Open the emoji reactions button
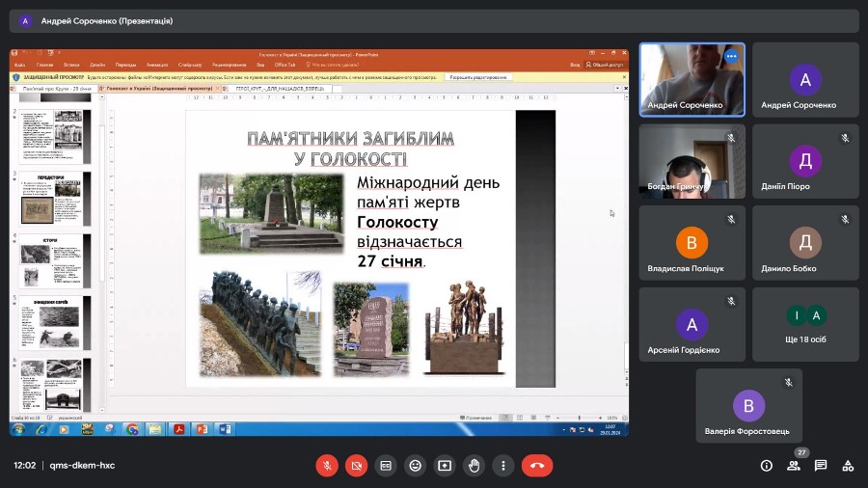Screen dimensions: 868x488 pos(415,465)
